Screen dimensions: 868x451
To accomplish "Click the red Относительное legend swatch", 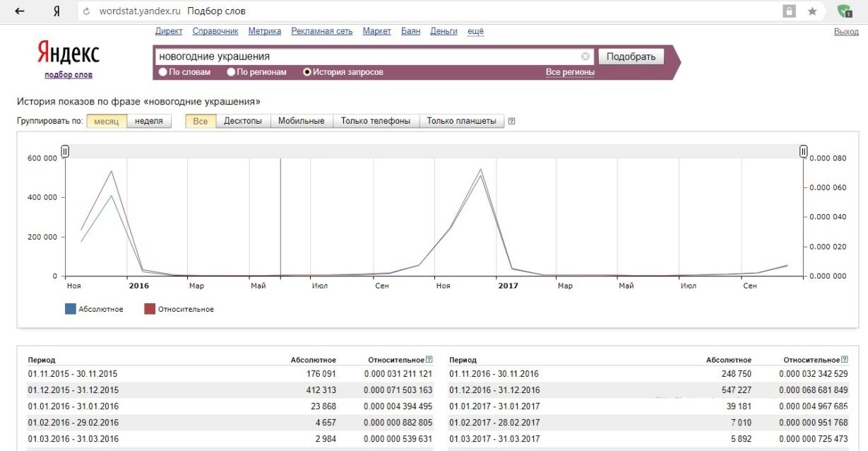I will coord(149,309).
